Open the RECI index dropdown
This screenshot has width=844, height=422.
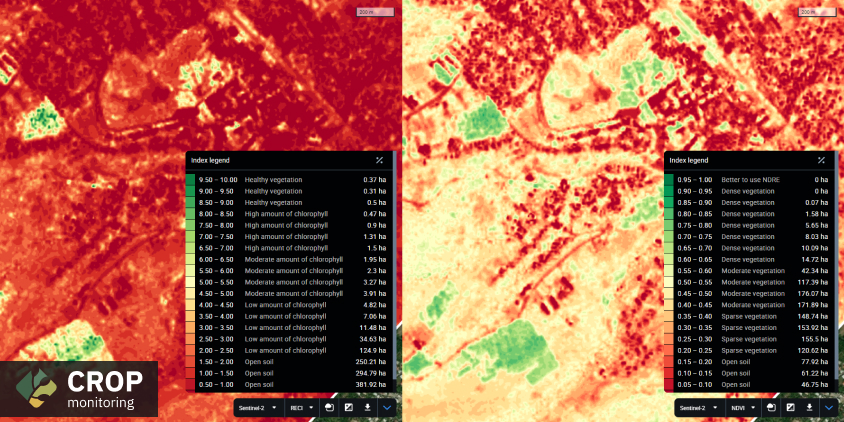[x=302, y=407]
